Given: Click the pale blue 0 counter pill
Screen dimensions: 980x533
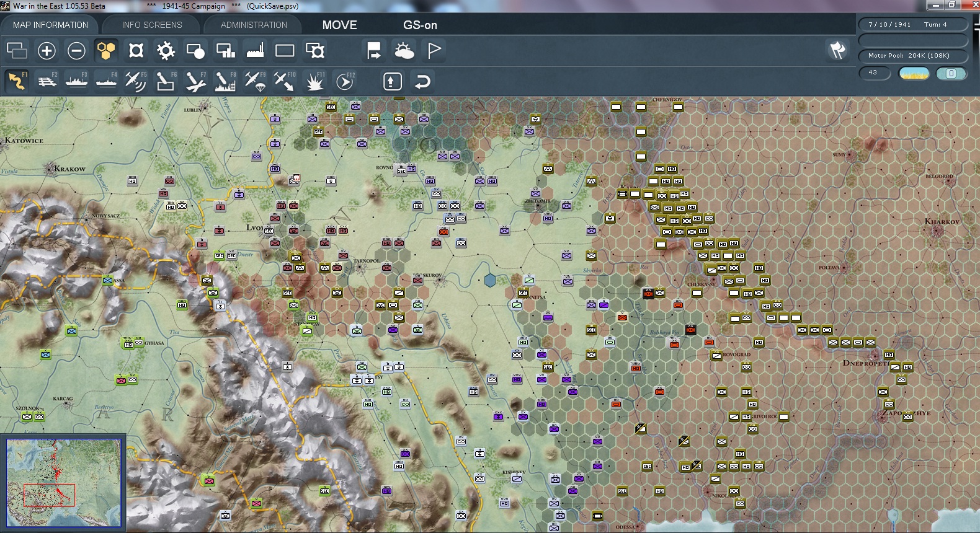Looking at the screenshot, I should coord(951,74).
